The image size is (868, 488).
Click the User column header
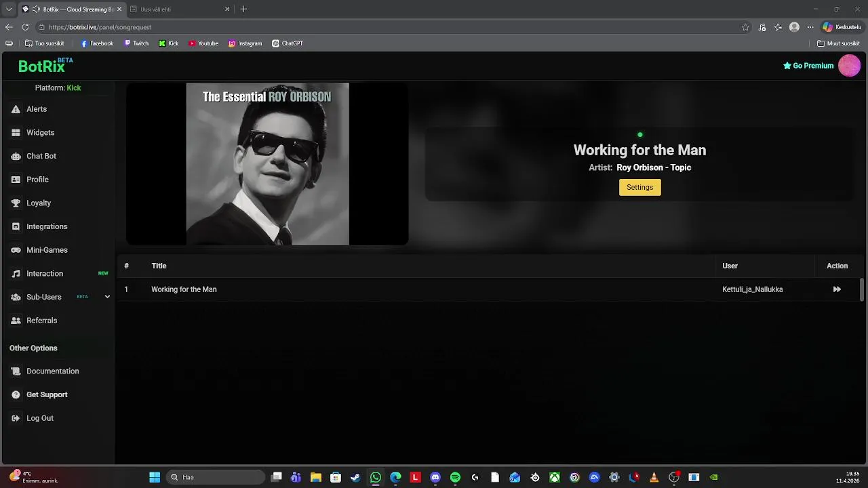[x=730, y=266]
